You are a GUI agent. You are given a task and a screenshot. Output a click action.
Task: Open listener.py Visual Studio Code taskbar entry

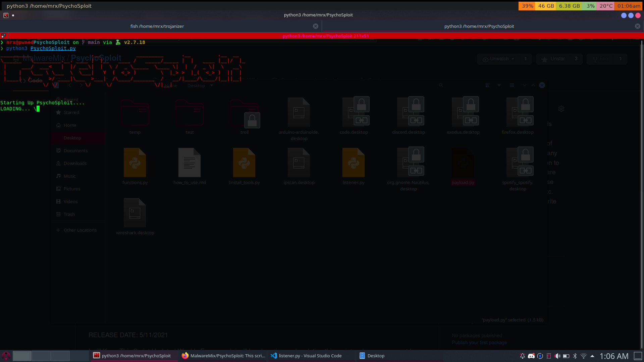pyautogui.click(x=310, y=356)
